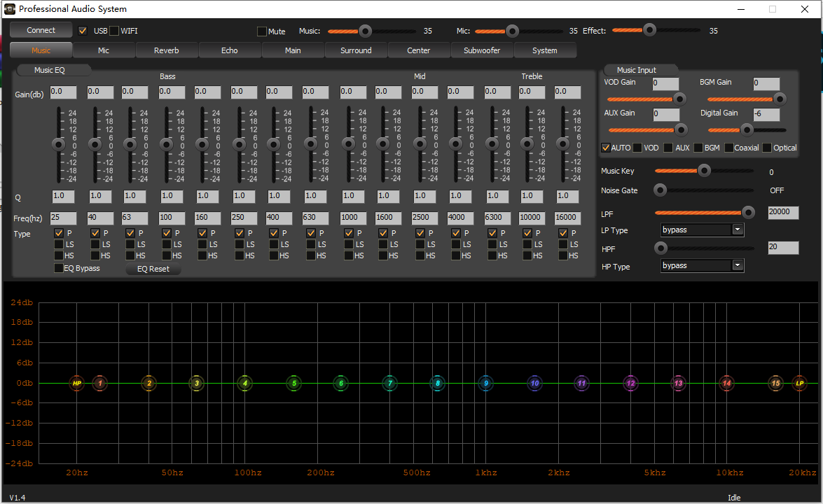Click the app icon in the title bar

click(9, 9)
